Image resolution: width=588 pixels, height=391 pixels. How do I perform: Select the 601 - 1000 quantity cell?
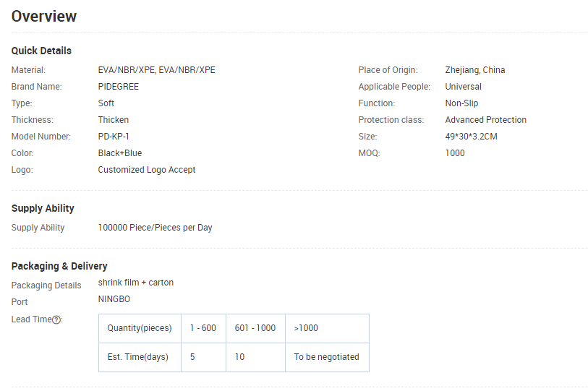pos(255,328)
